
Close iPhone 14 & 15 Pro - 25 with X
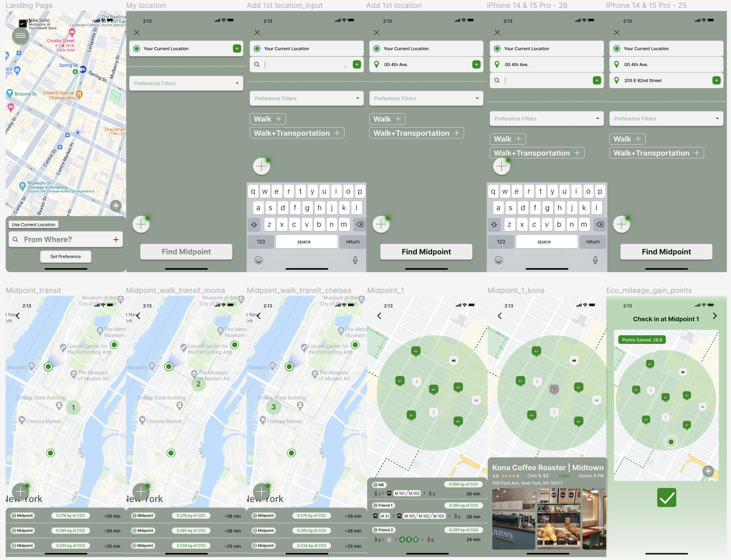coord(617,32)
